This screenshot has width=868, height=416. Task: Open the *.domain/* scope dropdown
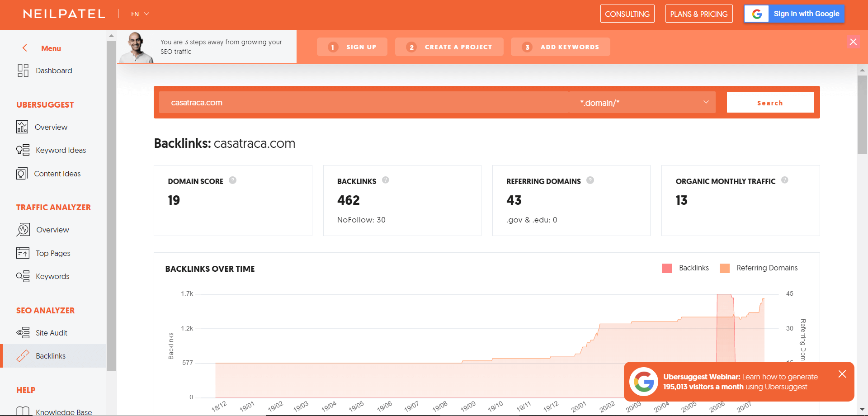642,103
